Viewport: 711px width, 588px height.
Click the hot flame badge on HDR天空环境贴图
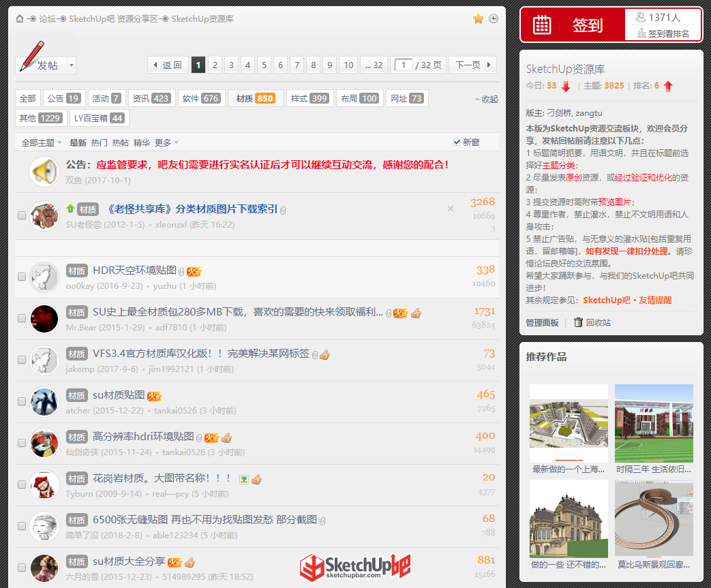tap(194, 271)
